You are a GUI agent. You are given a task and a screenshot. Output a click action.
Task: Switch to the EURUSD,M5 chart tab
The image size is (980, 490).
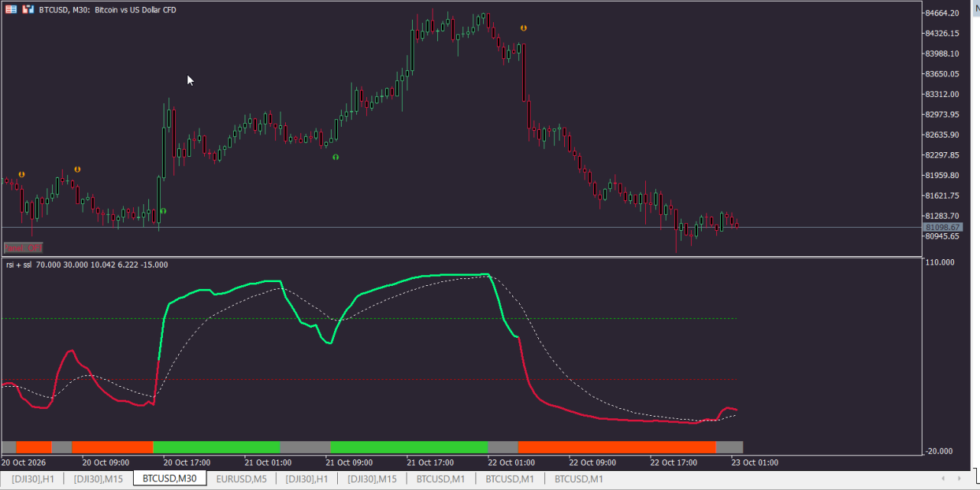click(242, 479)
